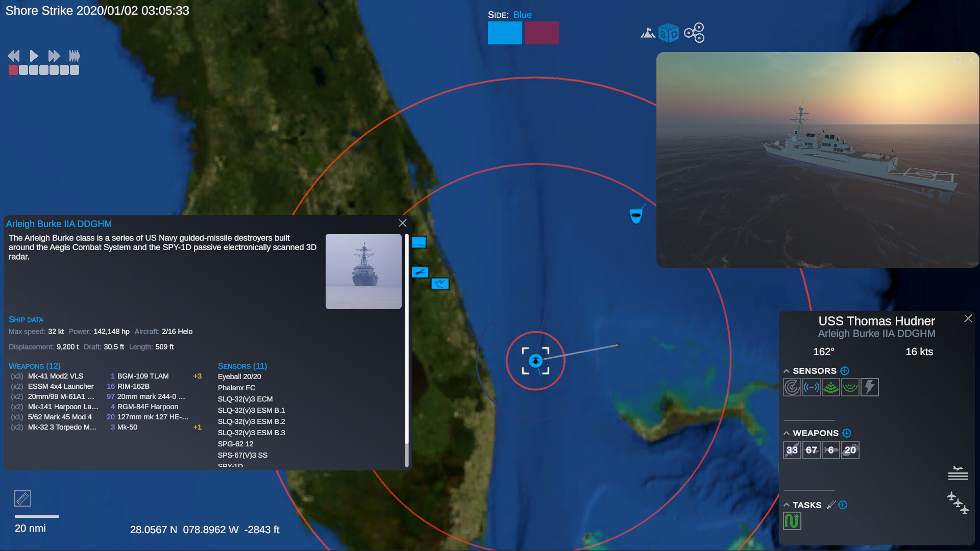Screen dimensions: 980x551
Task: Select the red side color swatch
Action: (x=542, y=33)
